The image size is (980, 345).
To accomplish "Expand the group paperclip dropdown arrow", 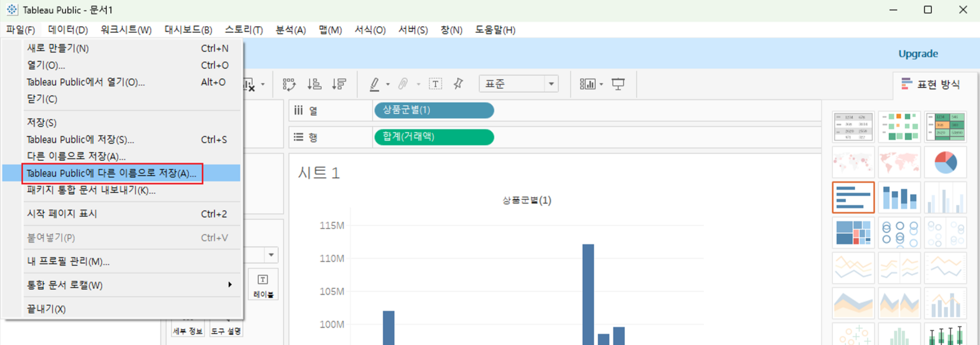I will pyautogui.click(x=418, y=84).
